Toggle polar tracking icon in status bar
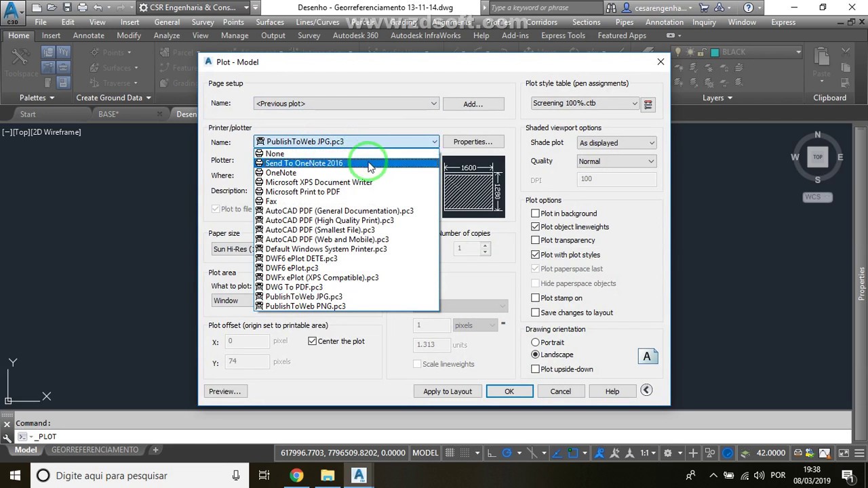 tap(507, 453)
